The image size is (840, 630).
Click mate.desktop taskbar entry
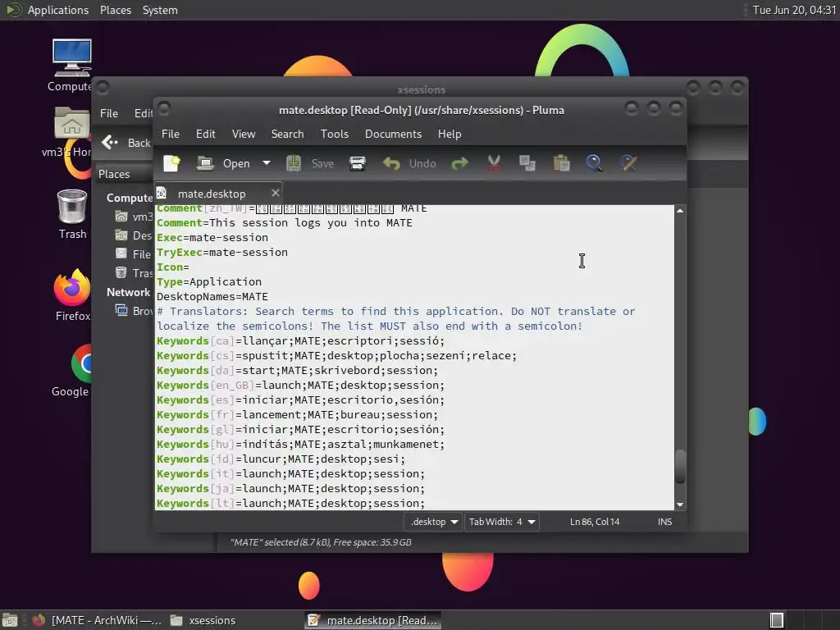373,620
